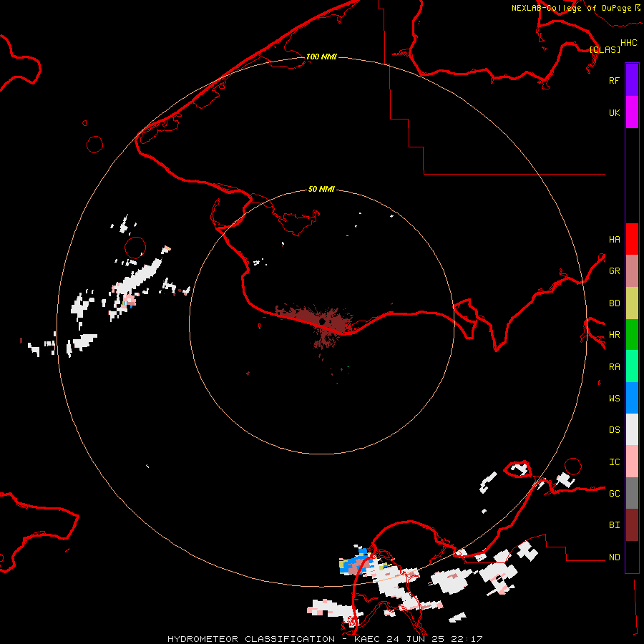Click the GR legend color swatch

632,270
